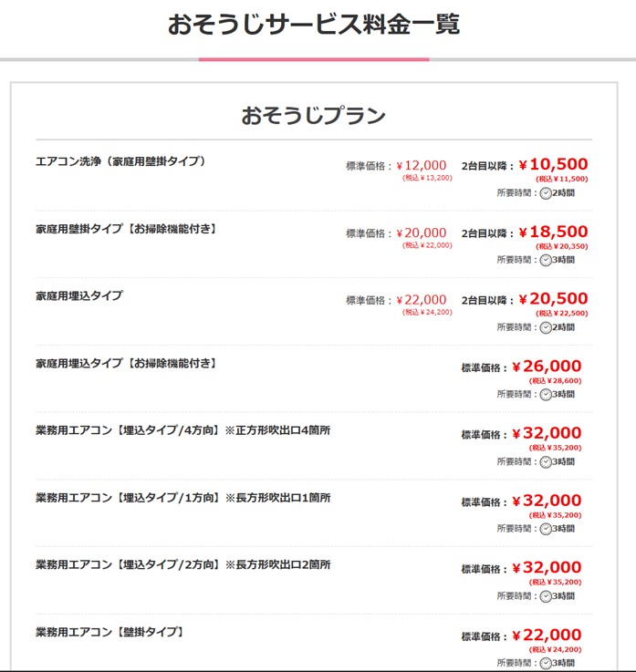Select 業務用エアコン【壁掛タイプ】 plan name
Image resolution: width=636 pixels, height=672 pixels.
point(110,632)
